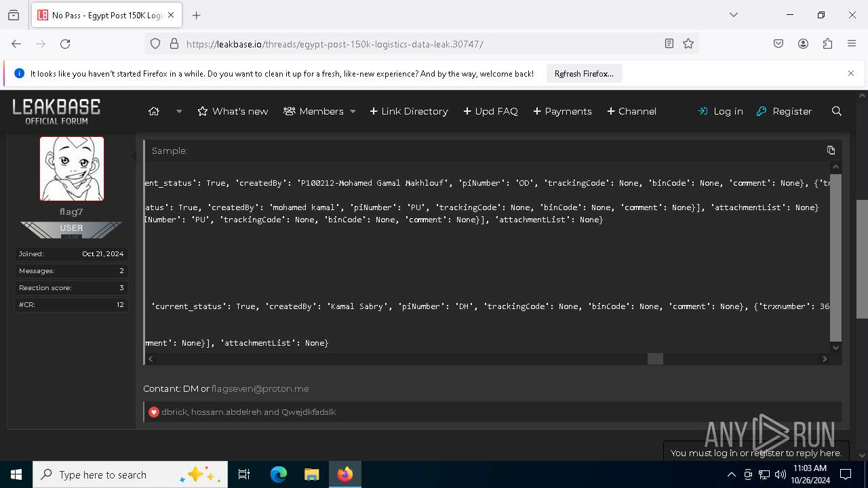Copy the Sample code block
Viewport: 868px width, 488px height.
point(831,150)
